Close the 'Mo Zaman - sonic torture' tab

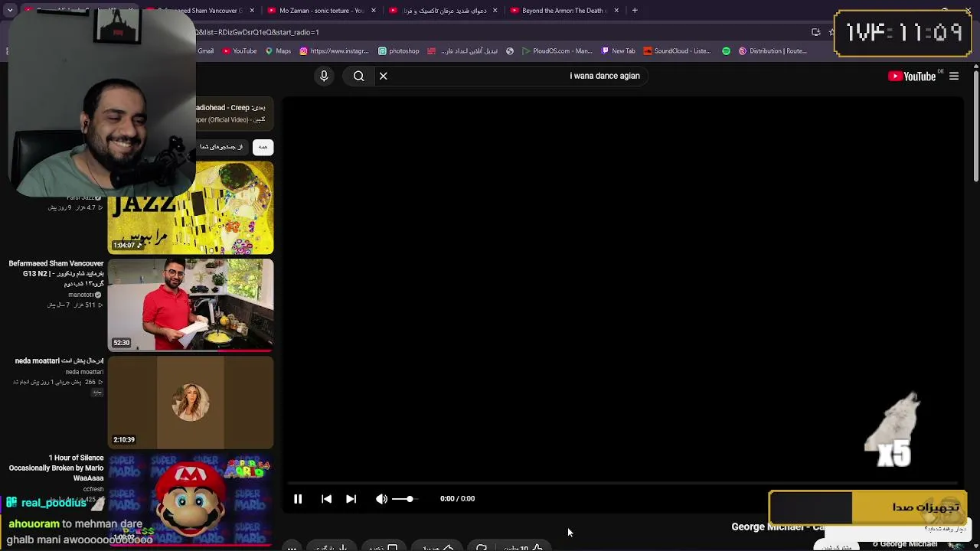[374, 11]
